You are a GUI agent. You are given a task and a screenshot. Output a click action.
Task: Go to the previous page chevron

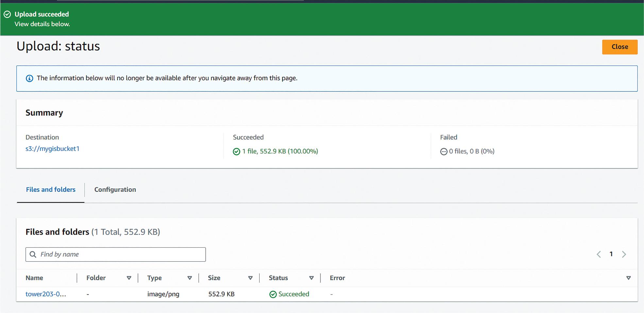[599, 255]
